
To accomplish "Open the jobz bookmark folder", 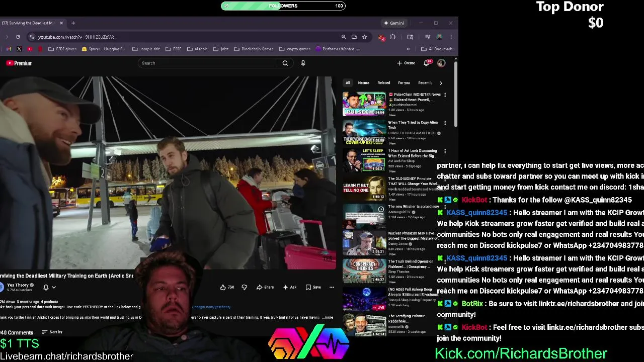I will pos(221,49).
